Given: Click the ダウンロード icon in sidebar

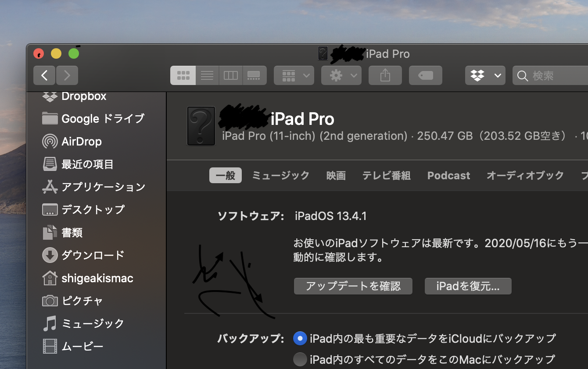Looking at the screenshot, I should pos(50,255).
